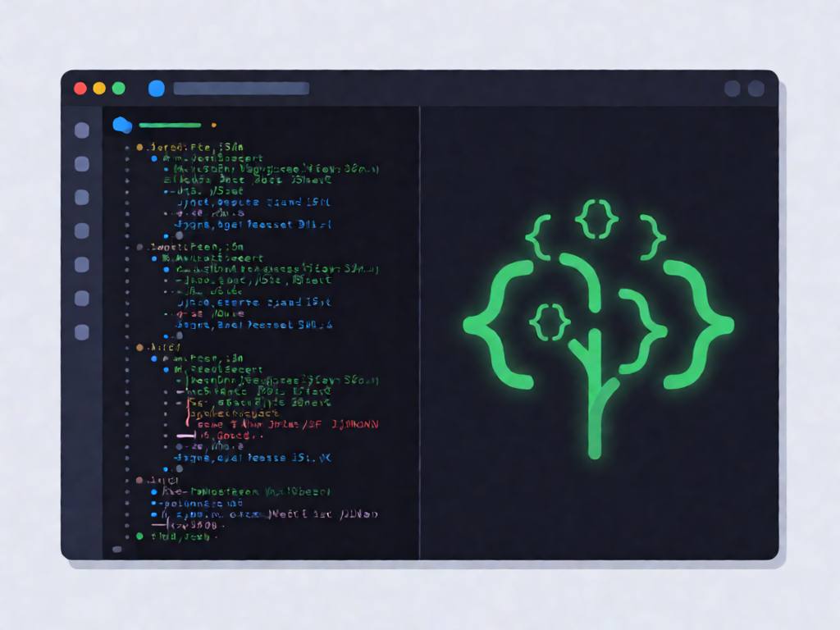Maximize the window with the green title bar button
The width and height of the screenshot is (840, 630).
pos(119,89)
